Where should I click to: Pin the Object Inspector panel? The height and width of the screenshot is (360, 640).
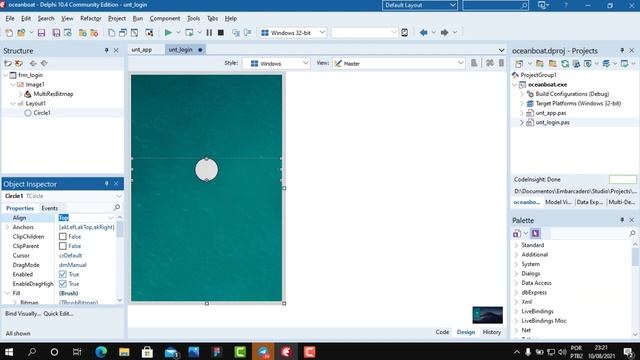coord(107,184)
